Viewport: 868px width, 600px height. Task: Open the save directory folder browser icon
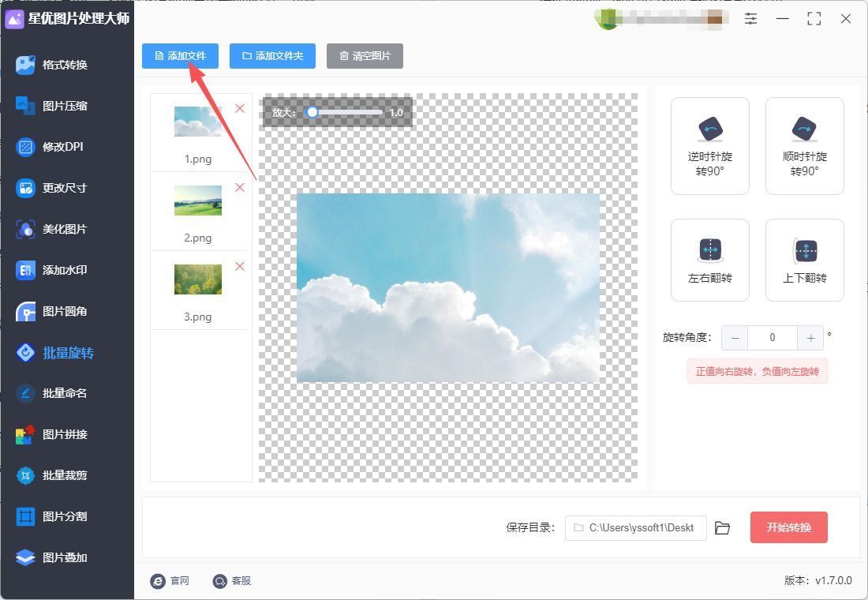pyautogui.click(x=722, y=528)
